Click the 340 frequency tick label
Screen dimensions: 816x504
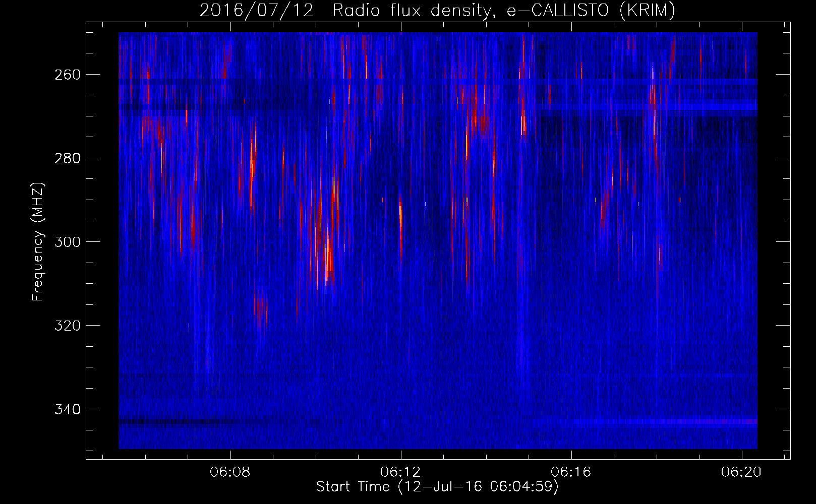(67, 409)
